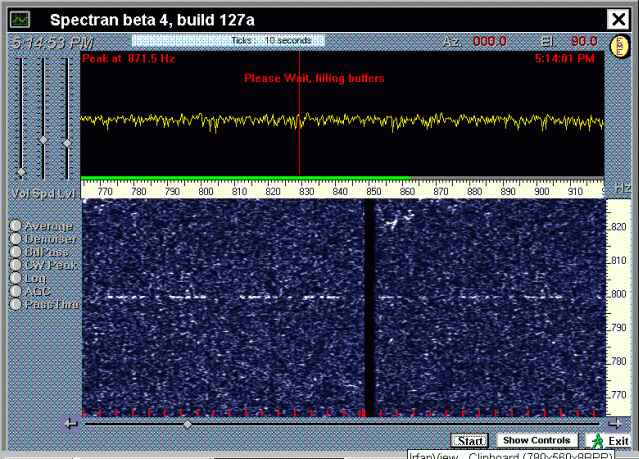Click the Az value 000.0
639x459 pixels.
(x=490, y=41)
